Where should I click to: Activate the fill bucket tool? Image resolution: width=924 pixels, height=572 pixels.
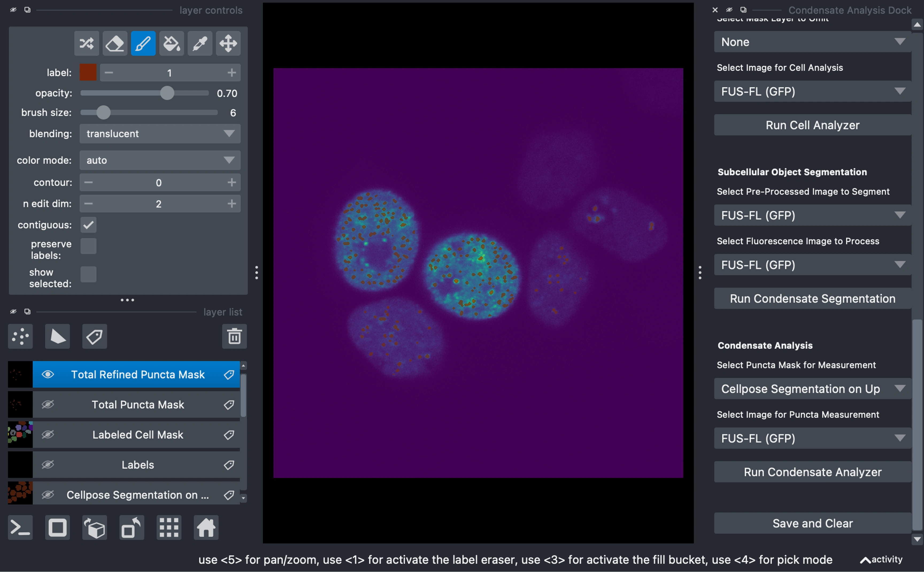pyautogui.click(x=171, y=44)
